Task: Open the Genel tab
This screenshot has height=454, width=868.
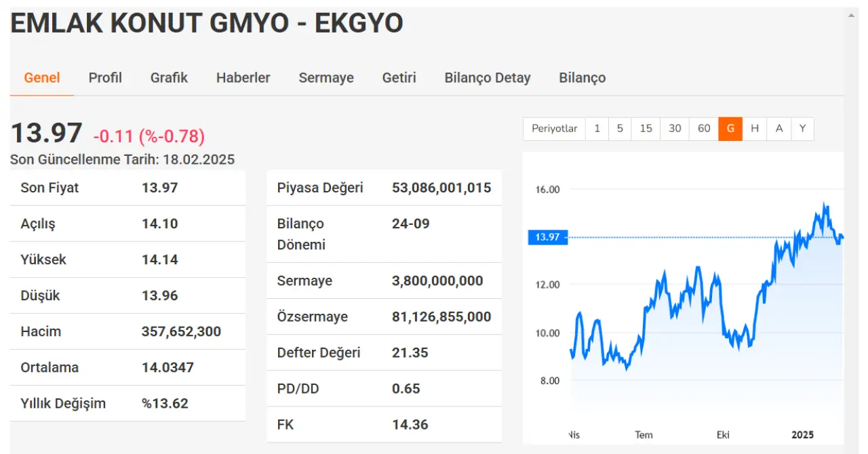Action: [x=42, y=78]
